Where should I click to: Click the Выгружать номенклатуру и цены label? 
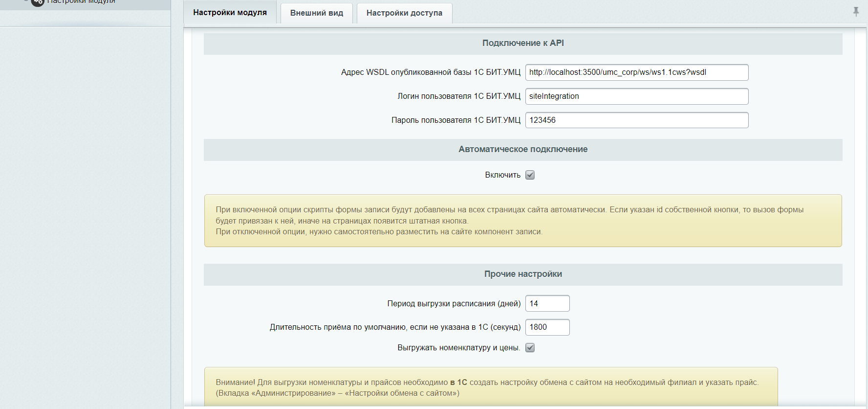[x=458, y=348]
